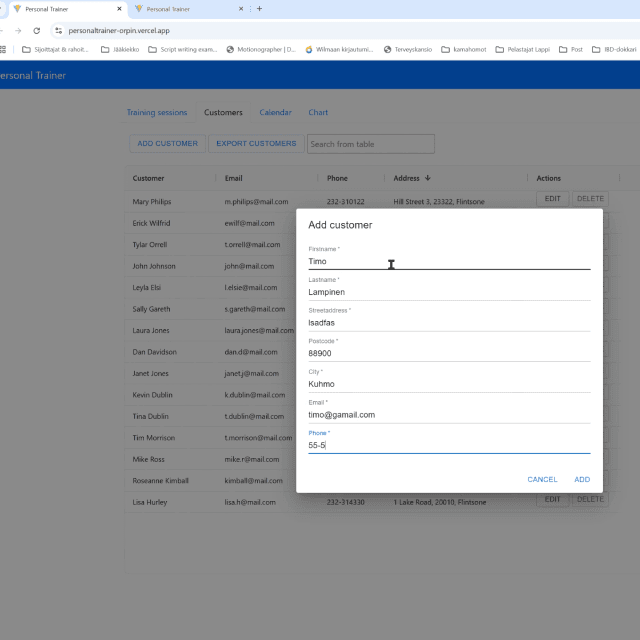640x640 pixels.
Task: Click the Email field in the dialog
Action: click(448, 414)
